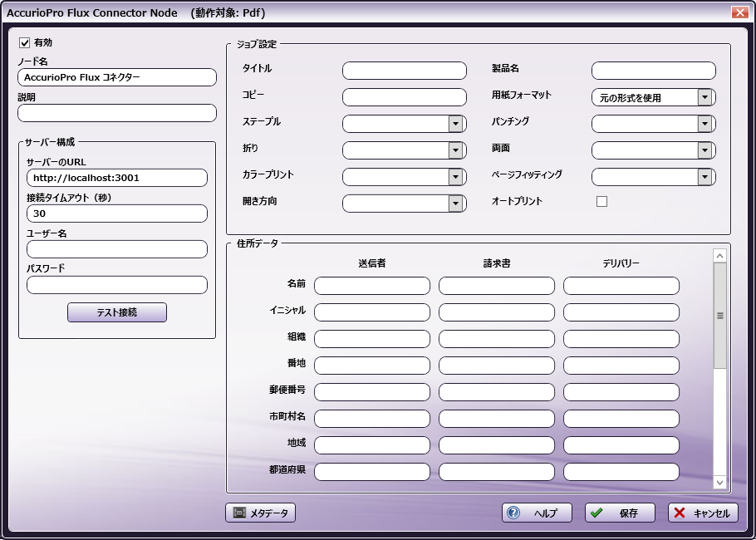Open the 両面 dropdown
756x540 pixels.
(x=654, y=150)
